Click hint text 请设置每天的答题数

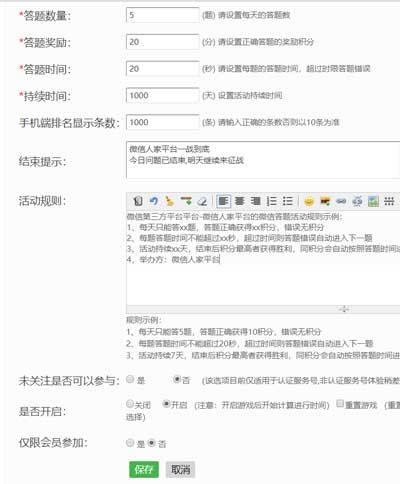tap(254, 15)
